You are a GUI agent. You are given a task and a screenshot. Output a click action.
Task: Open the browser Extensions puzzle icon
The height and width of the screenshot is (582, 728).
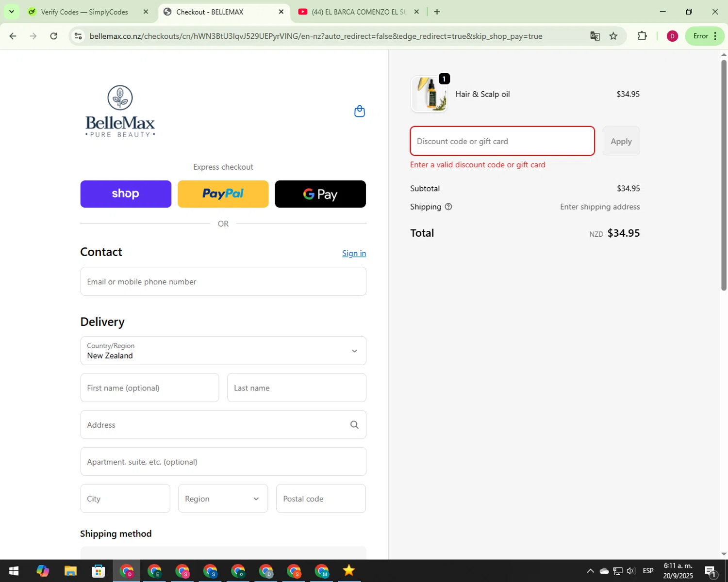(x=642, y=36)
